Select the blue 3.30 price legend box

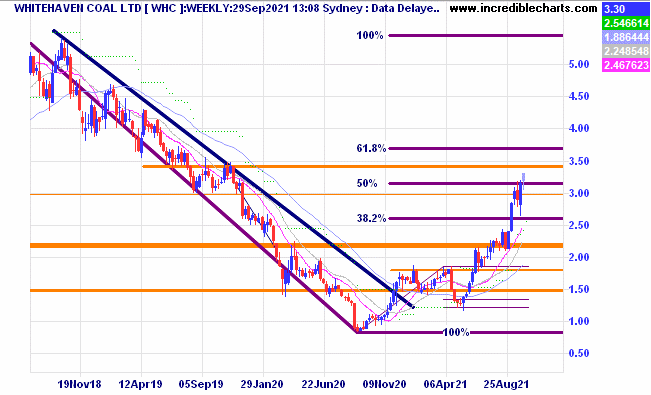pos(626,9)
